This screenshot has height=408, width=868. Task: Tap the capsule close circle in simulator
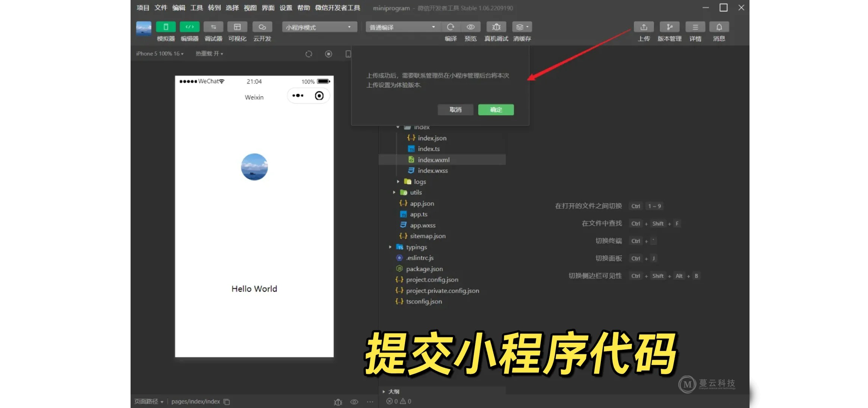319,96
